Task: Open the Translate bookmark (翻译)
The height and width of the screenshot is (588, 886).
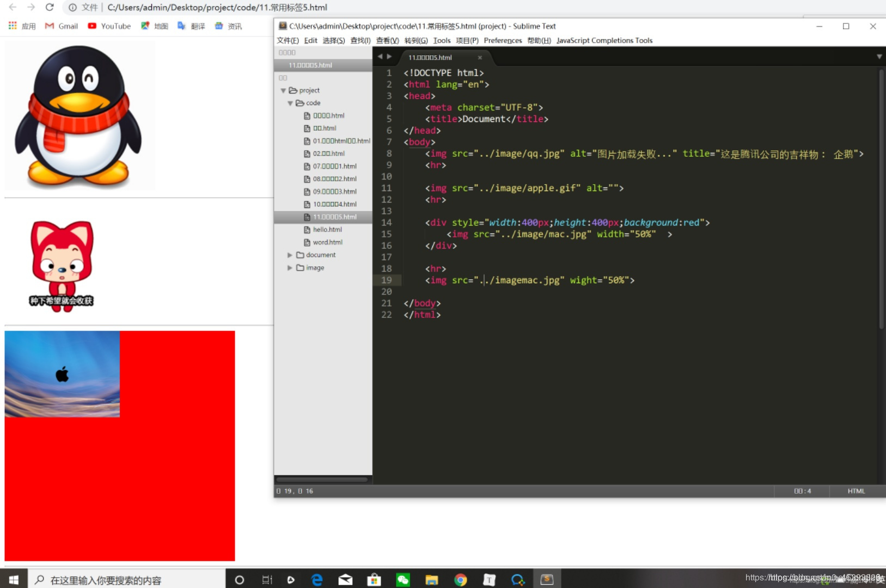Action: click(191, 26)
